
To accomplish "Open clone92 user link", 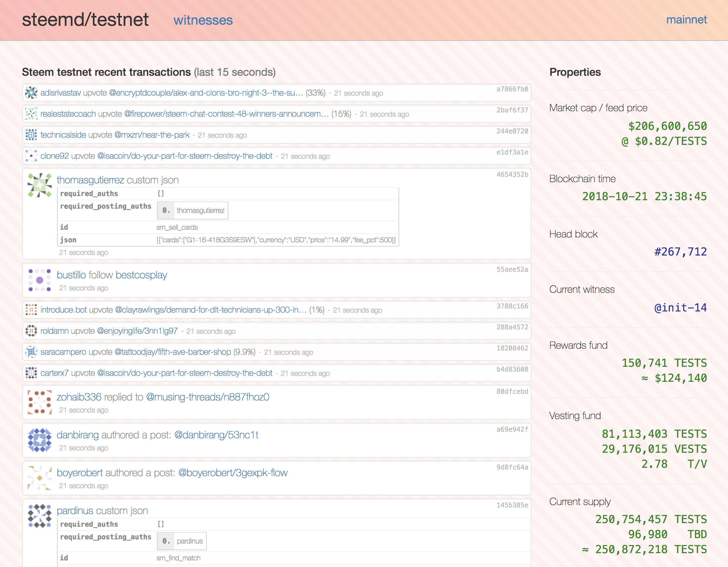I will coord(55,156).
